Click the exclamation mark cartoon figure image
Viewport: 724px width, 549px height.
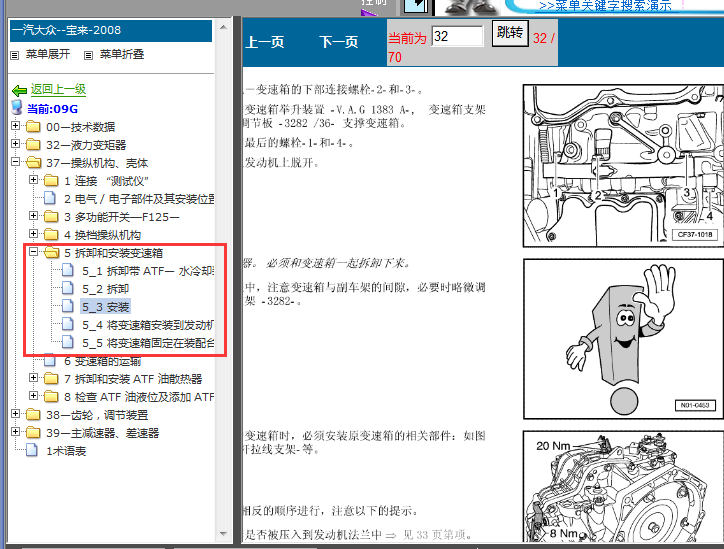[x=623, y=339]
